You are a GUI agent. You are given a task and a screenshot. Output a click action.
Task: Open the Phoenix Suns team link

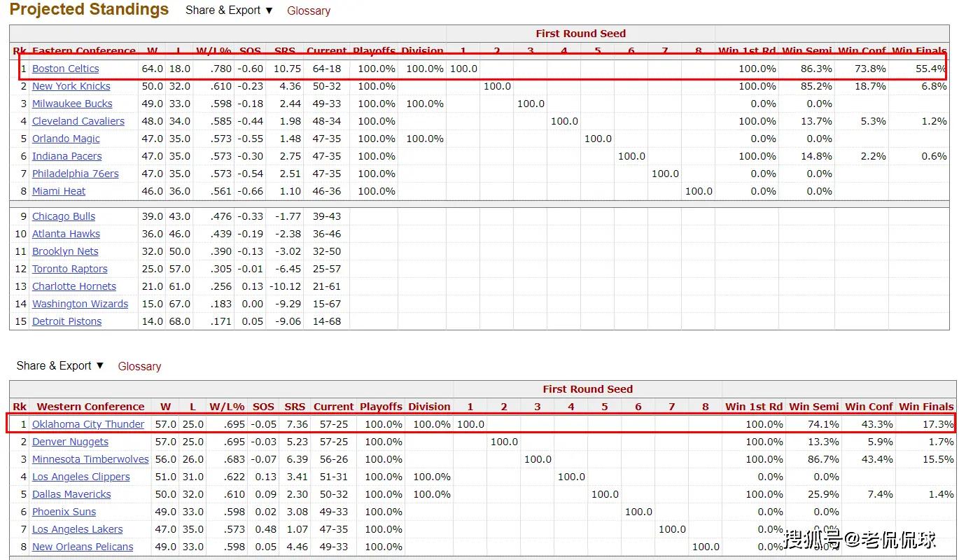coord(64,512)
